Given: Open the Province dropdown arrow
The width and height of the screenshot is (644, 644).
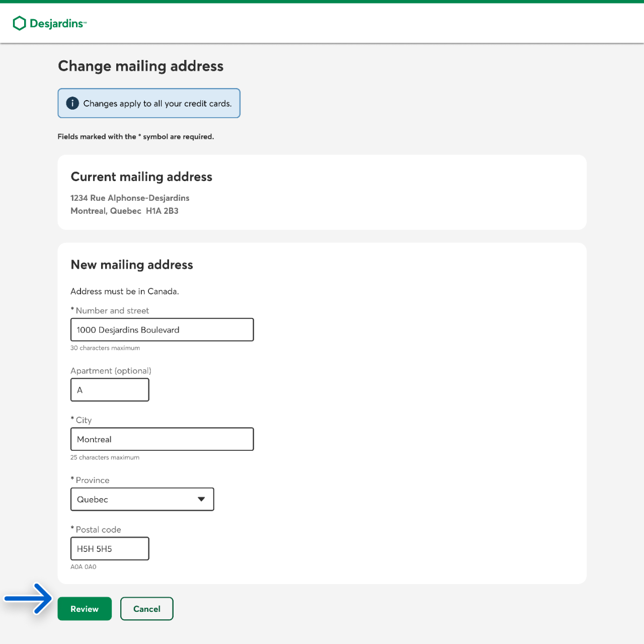Looking at the screenshot, I should [x=201, y=499].
